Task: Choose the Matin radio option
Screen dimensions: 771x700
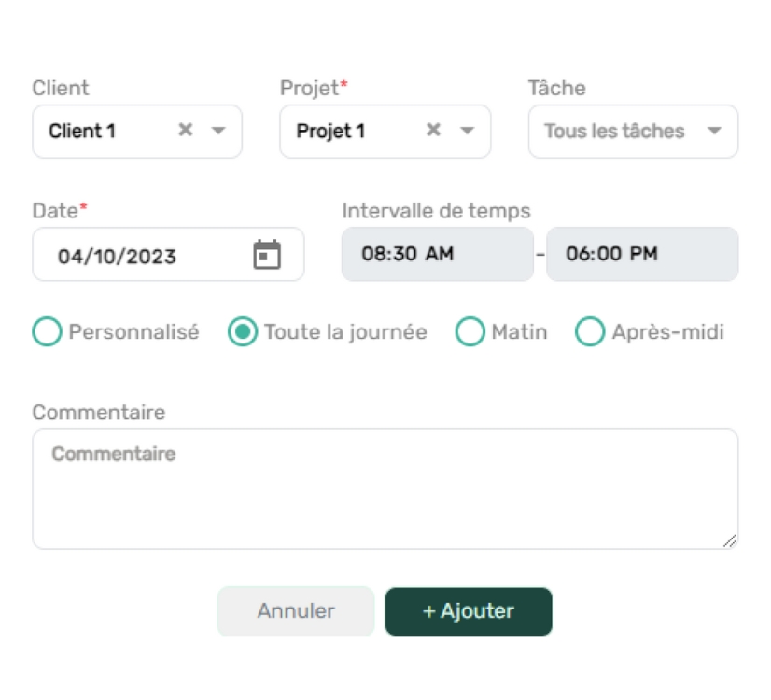Action: (470, 332)
